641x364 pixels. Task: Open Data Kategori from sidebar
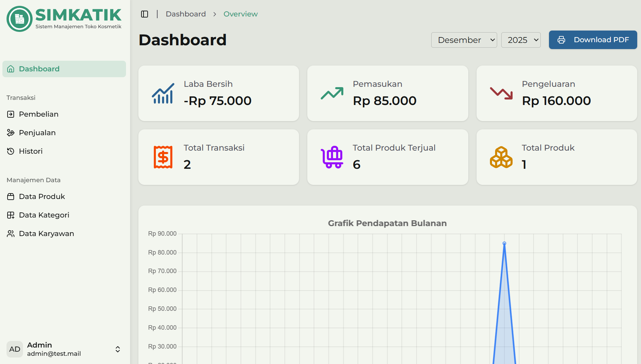click(x=64, y=215)
